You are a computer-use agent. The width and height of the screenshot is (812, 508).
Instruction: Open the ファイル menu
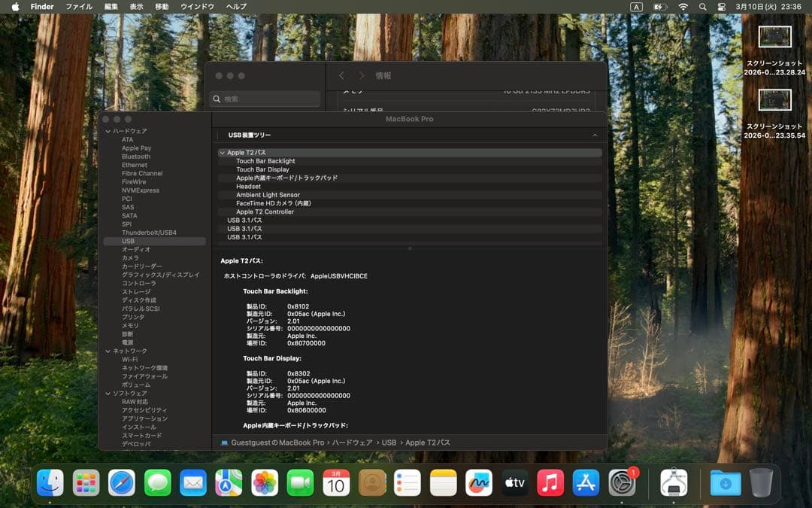click(x=79, y=7)
